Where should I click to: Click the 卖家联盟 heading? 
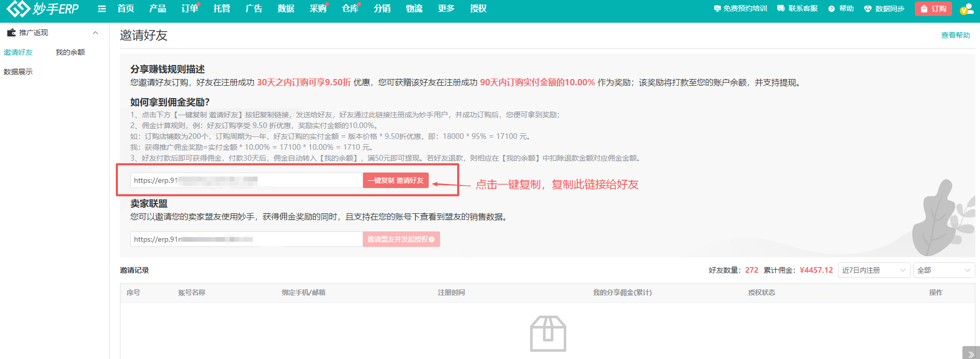(x=149, y=204)
